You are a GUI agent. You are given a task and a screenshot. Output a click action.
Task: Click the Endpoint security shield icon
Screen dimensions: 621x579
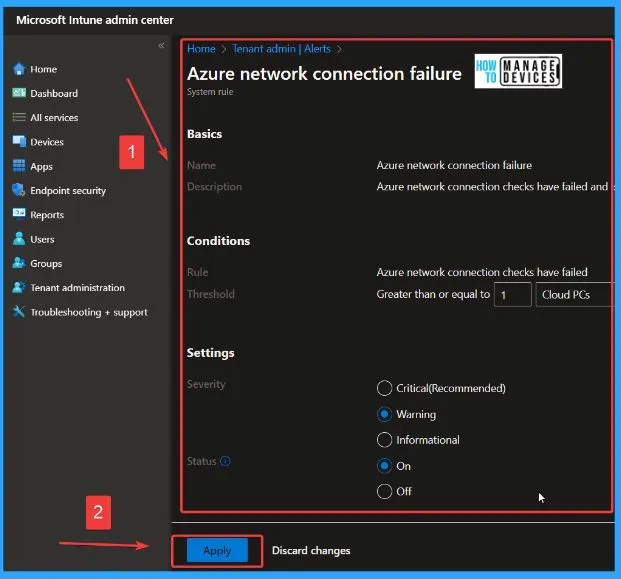tap(19, 190)
